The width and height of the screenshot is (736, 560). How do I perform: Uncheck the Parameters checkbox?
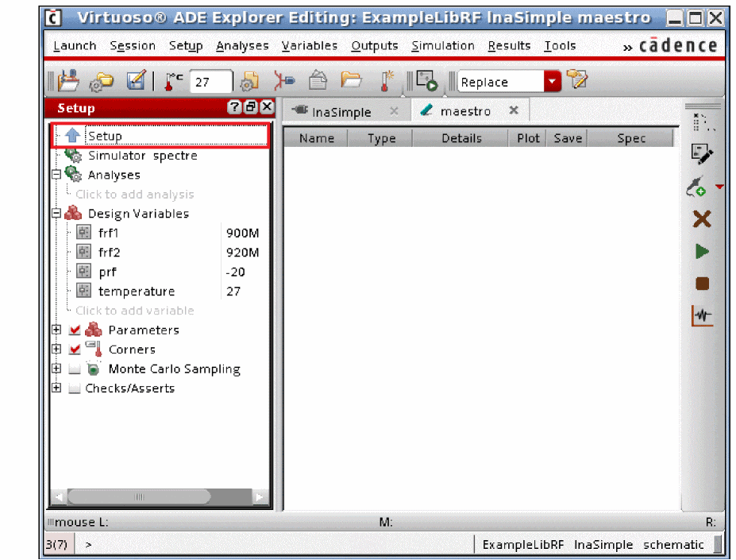pyautogui.click(x=74, y=330)
